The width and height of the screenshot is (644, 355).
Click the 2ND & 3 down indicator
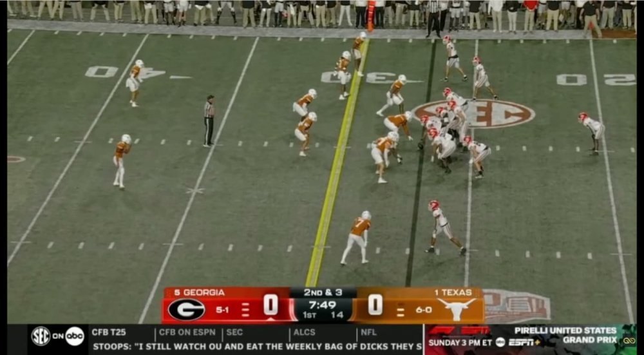tap(323, 293)
